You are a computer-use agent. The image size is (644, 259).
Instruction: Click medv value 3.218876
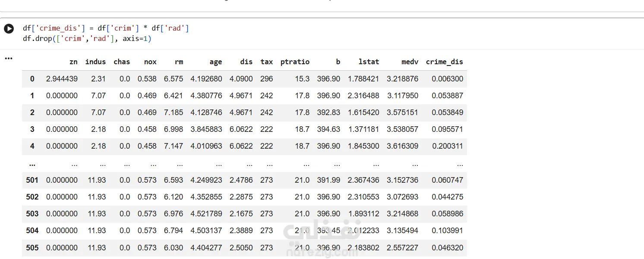(x=402, y=79)
